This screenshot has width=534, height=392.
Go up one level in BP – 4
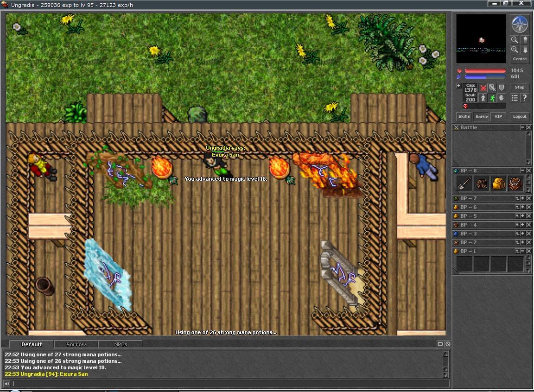pos(517,225)
